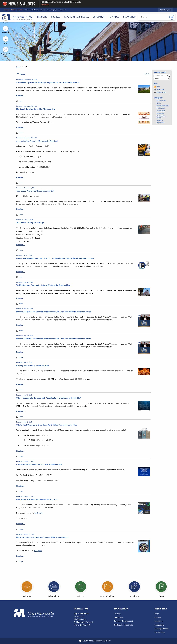The width and height of the screenshot is (177, 644).
Task: Open Tree Board Plants New Trees headline
Action: (35, 191)
